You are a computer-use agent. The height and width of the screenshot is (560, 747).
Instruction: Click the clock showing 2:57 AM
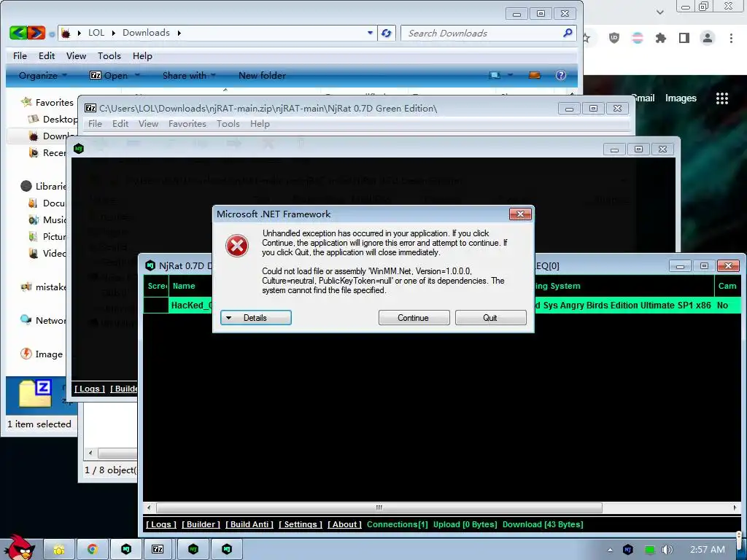[708, 550]
